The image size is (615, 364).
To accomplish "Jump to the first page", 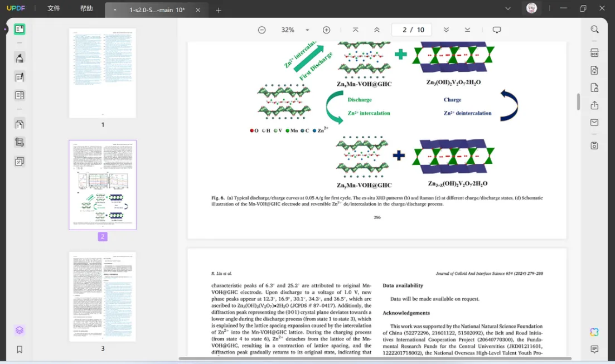I will point(355,30).
